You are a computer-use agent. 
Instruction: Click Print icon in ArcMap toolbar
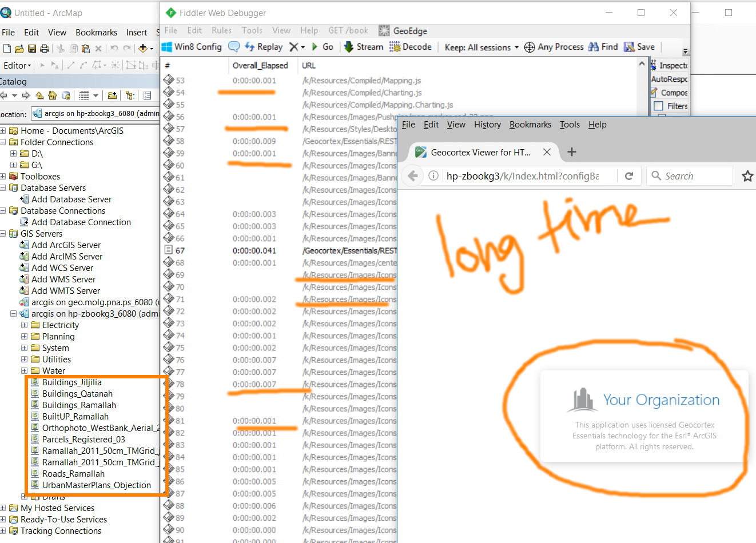coord(45,49)
